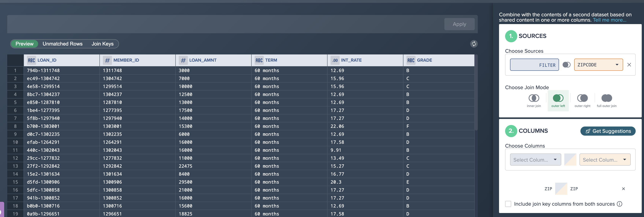Open the Join Keys tab

(102, 44)
